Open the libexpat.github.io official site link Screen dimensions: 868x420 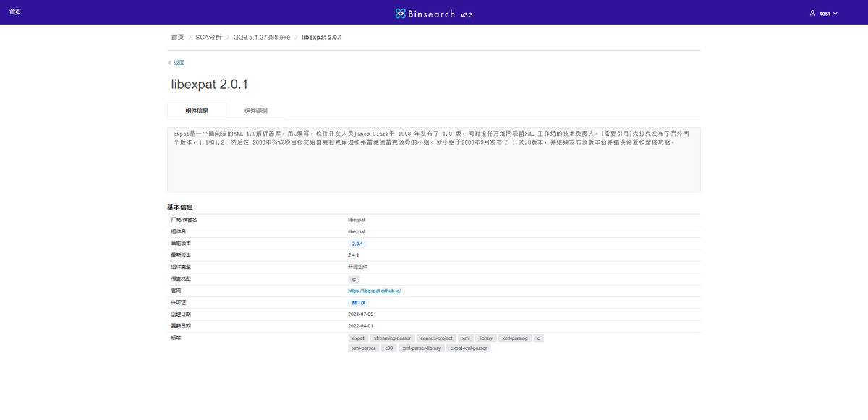(373, 290)
